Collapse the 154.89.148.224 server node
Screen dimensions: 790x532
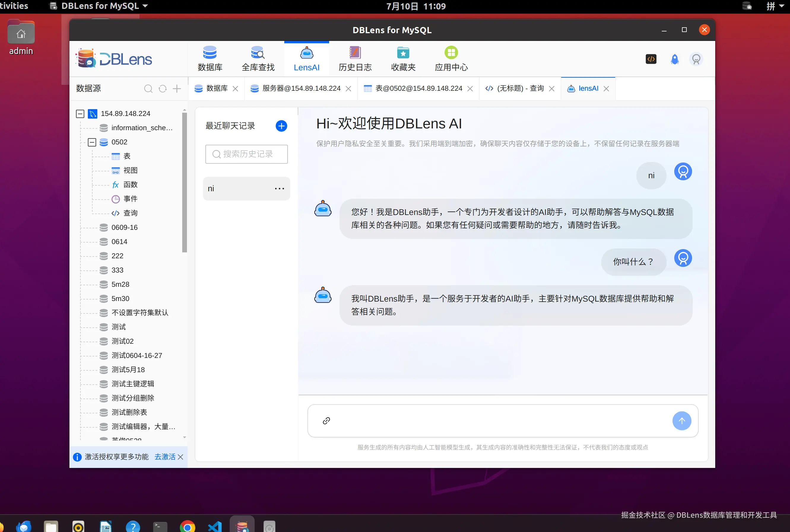80,114
